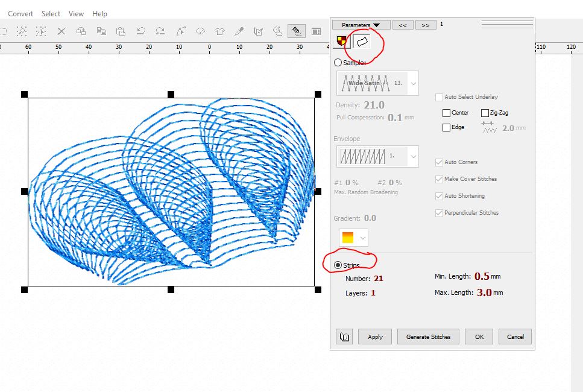The image size is (583, 392).
Task: Pick the eyedropper color tool
Action: 239,31
